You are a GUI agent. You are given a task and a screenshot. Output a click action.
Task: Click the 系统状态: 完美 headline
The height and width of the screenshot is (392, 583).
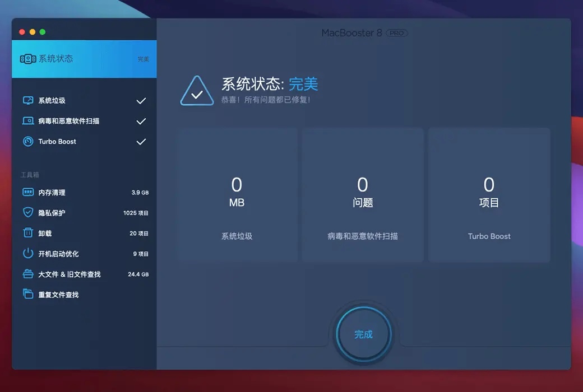pos(270,84)
